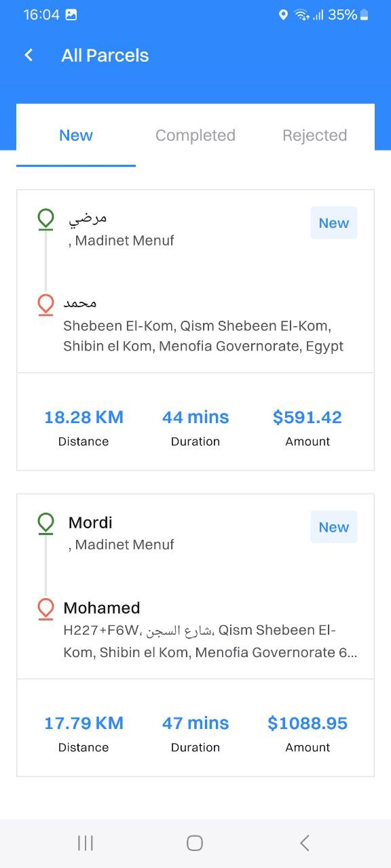Tap the location icon in status bar

(x=283, y=14)
